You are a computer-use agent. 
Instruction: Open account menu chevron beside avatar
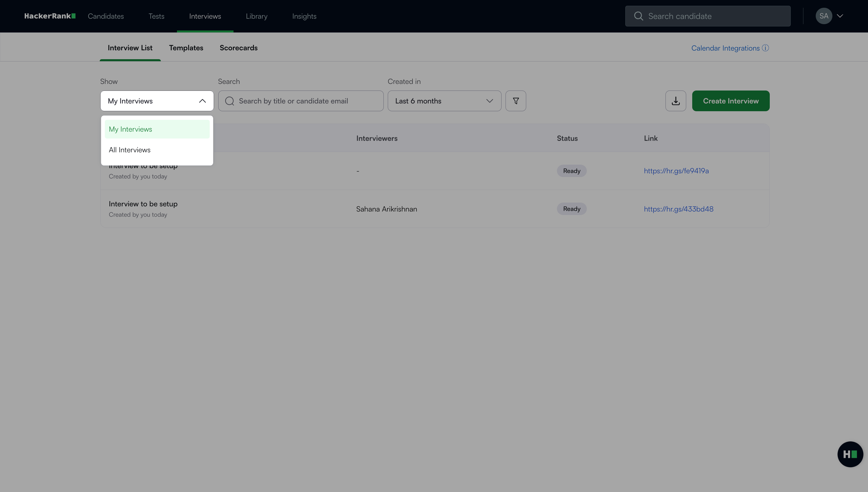pos(840,16)
